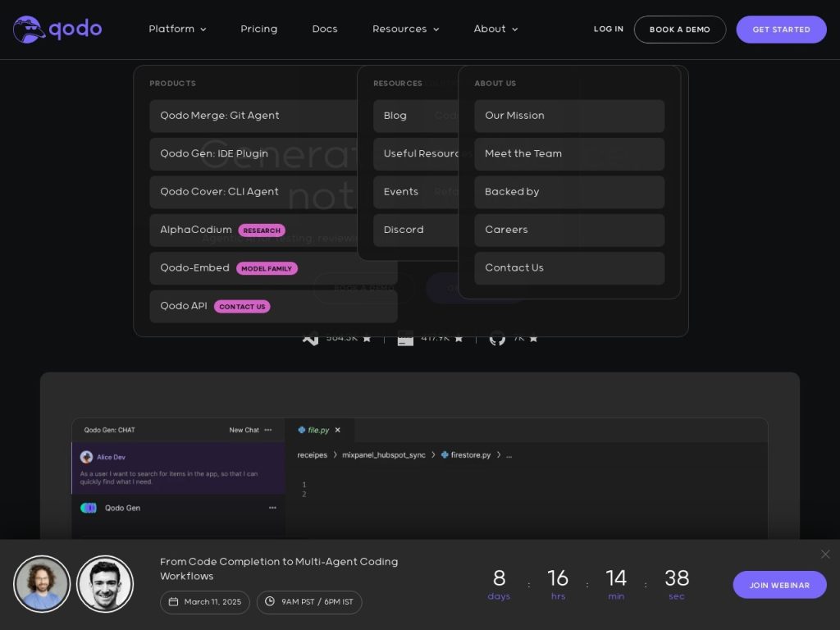Expand the Resources dropdown

point(405,29)
